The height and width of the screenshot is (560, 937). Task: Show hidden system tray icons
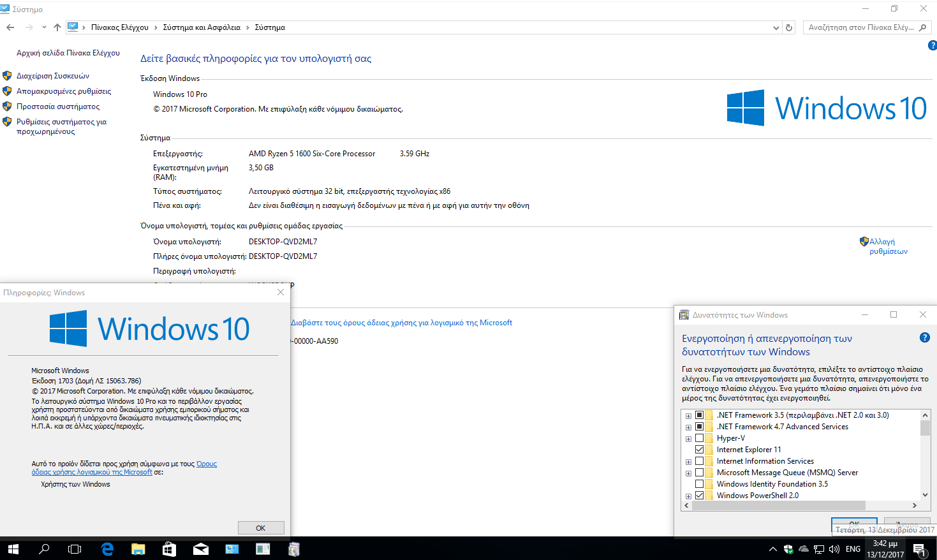(772, 549)
